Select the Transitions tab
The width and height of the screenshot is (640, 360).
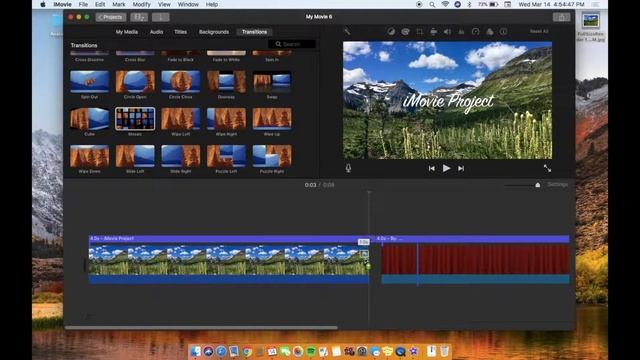click(x=254, y=32)
